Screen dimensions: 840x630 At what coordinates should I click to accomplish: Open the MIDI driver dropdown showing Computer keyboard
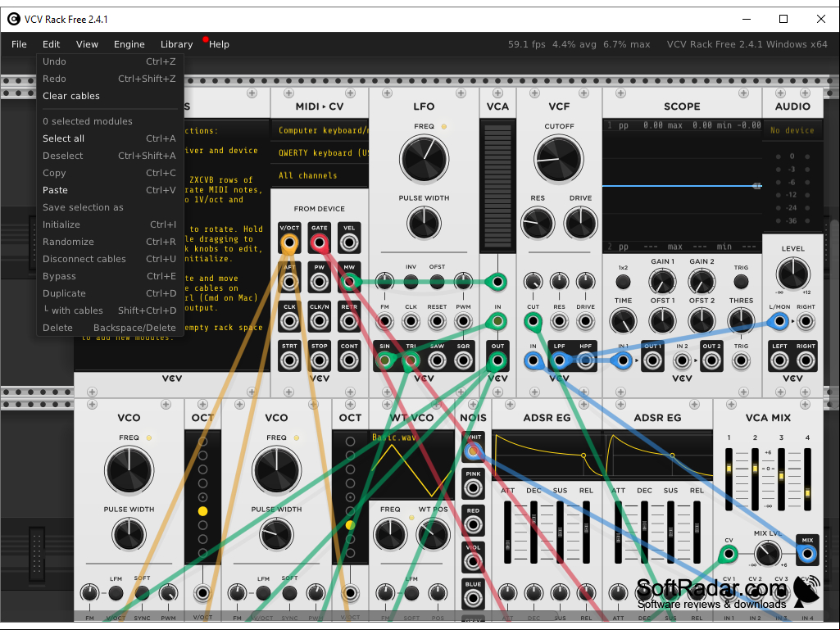pos(320,131)
